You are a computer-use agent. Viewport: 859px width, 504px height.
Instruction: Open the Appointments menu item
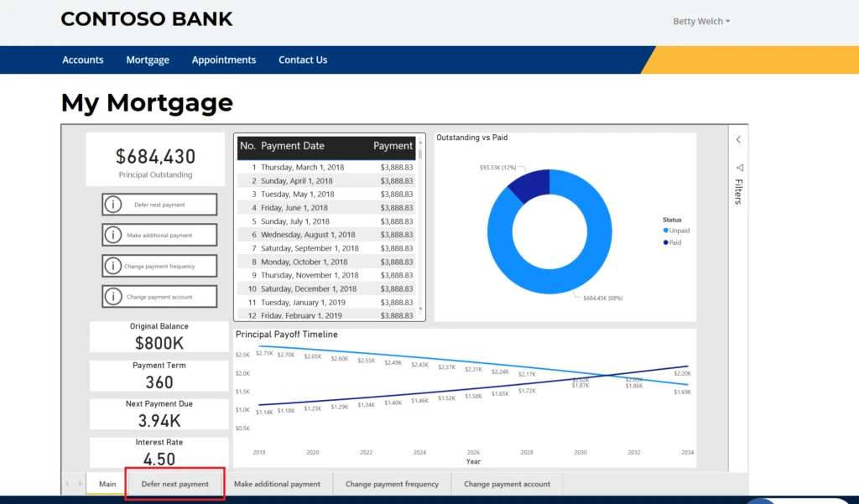point(224,60)
